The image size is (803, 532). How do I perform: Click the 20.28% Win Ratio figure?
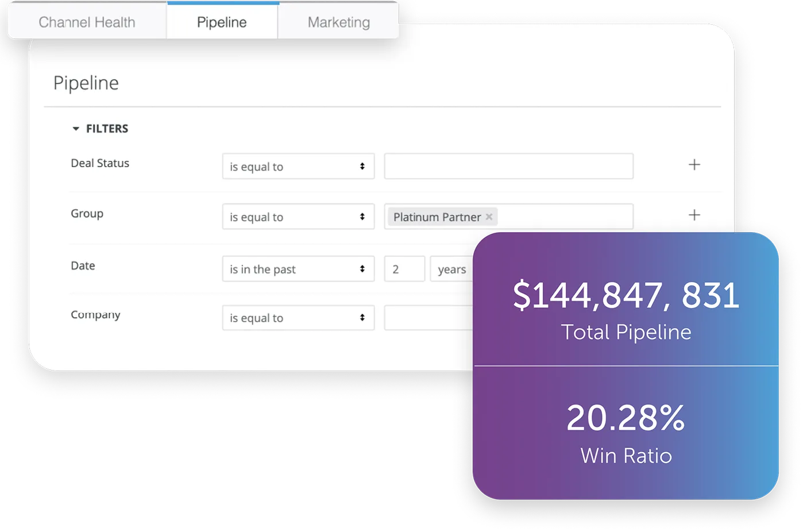click(626, 418)
